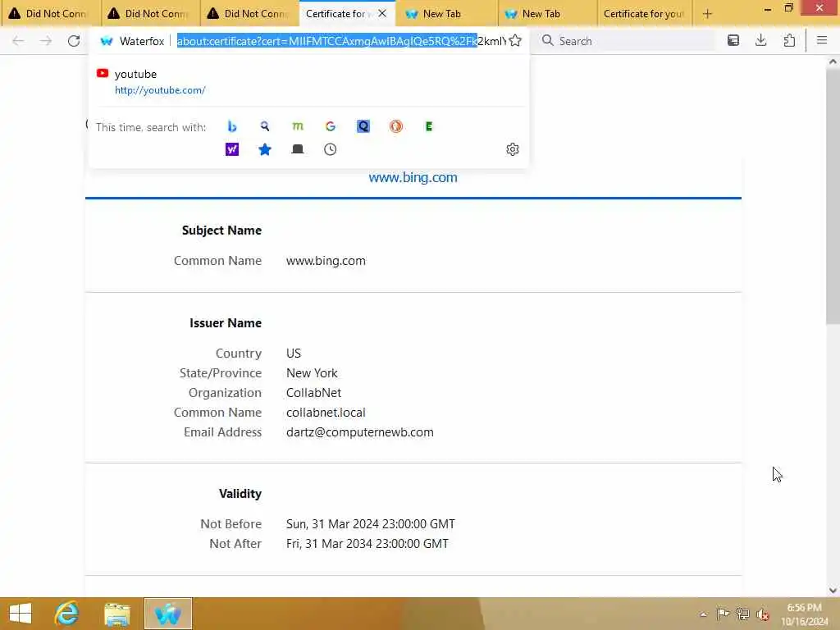Search this time with Bing

pos(232,126)
